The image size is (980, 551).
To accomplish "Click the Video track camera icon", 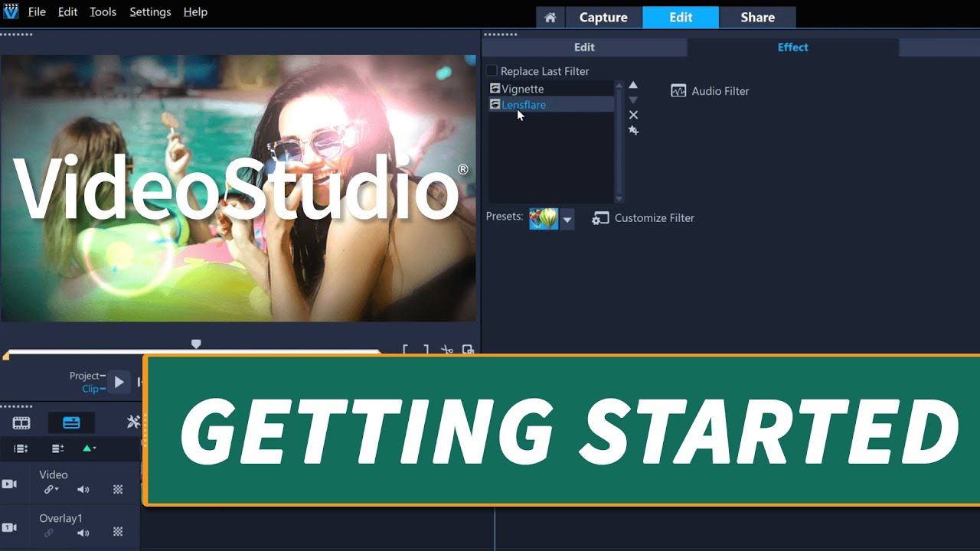I will point(9,484).
